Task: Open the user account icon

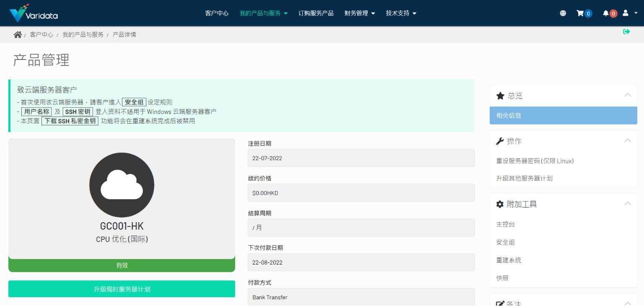Action: click(626, 13)
